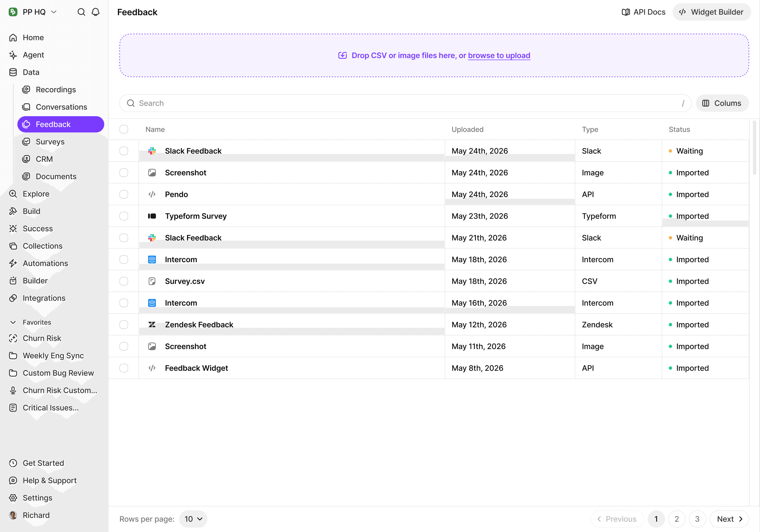Open the Widget Builder button

pyautogui.click(x=711, y=12)
